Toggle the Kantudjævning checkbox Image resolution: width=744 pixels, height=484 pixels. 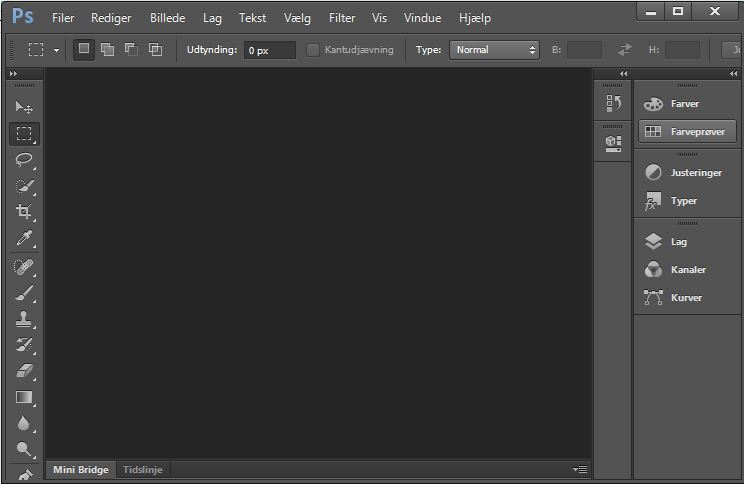(x=313, y=50)
